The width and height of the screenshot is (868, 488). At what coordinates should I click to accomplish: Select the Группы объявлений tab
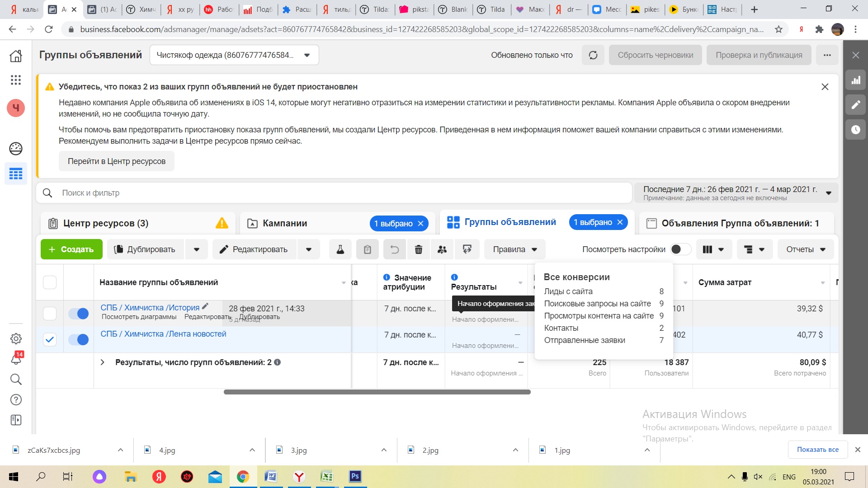pos(510,222)
